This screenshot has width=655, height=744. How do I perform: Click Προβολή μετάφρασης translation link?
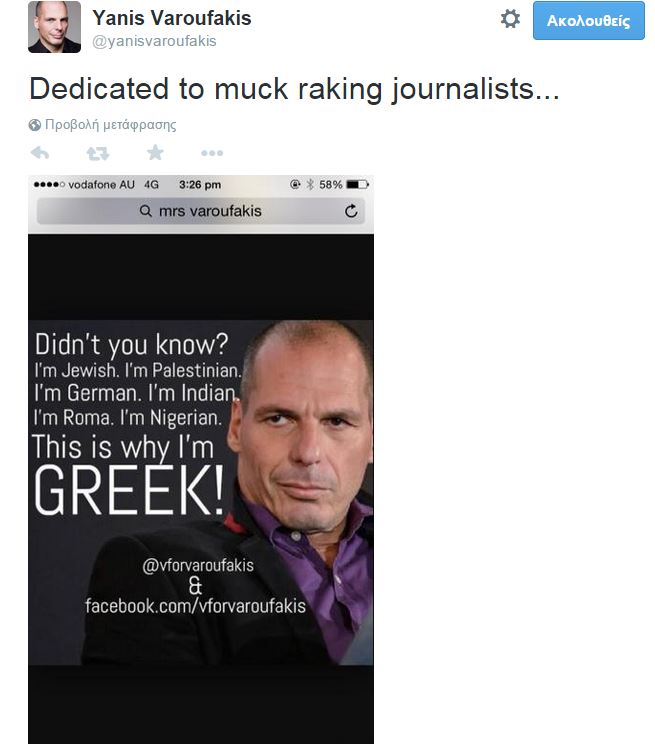click(x=110, y=125)
